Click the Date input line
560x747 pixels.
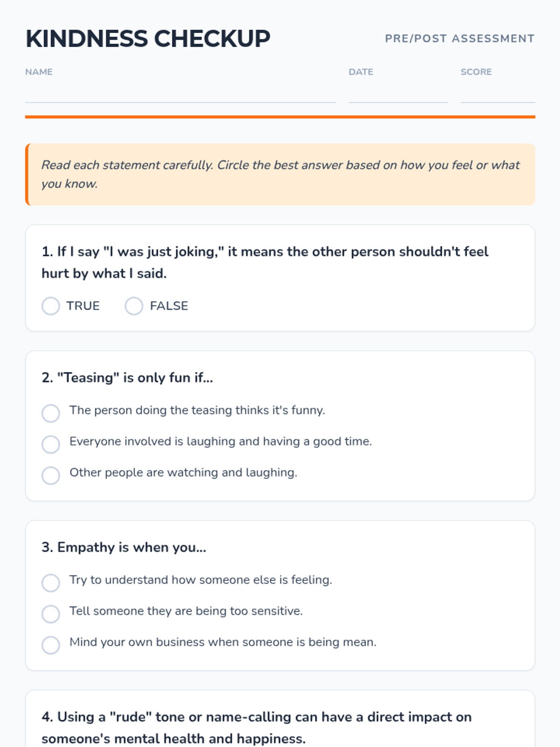(x=398, y=93)
